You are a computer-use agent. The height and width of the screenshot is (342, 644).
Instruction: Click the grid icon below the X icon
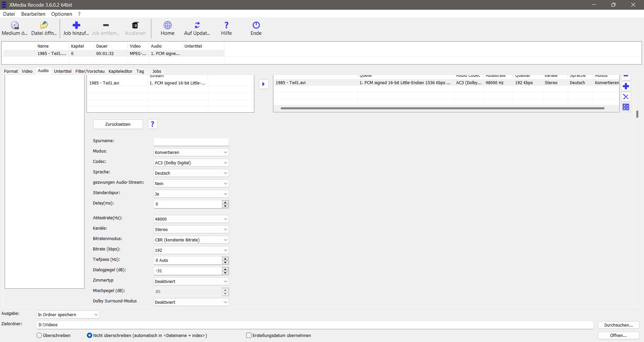[x=626, y=107]
